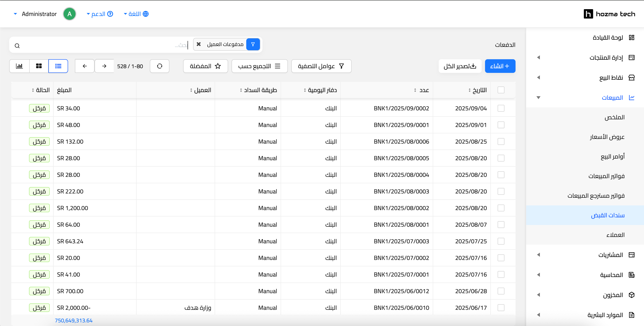Viewport: 644px width, 326px height.
Task: Click the blue funnel filter icon
Action: [253, 44]
